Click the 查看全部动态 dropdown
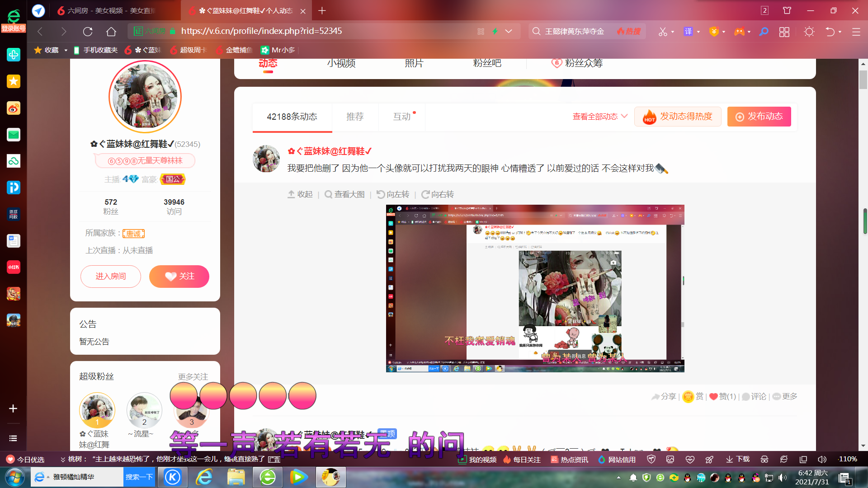 (600, 117)
